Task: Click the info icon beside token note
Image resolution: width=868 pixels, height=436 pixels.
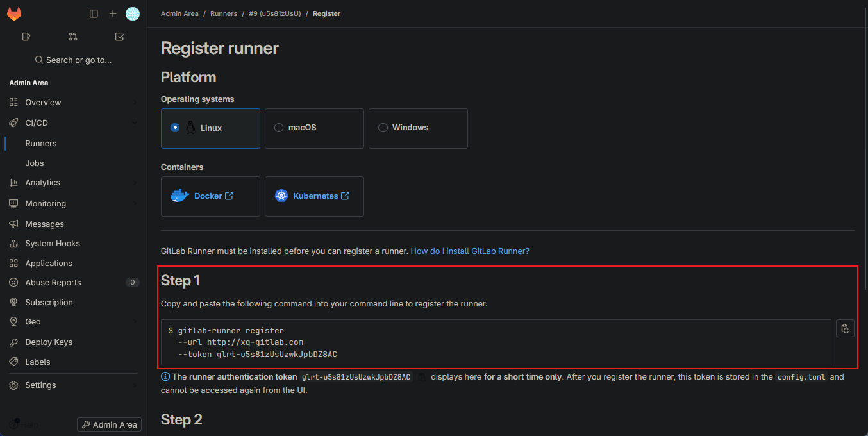Action: click(165, 377)
